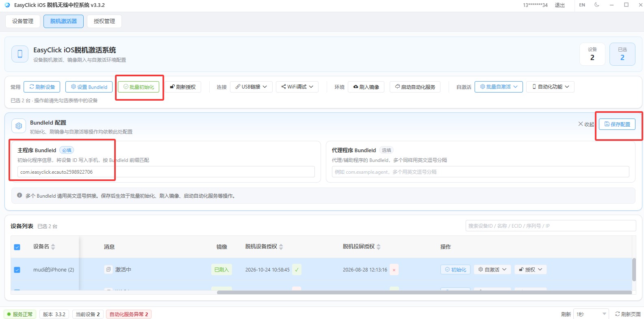Click the 自动化服务异常 2 status badge
The height and width of the screenshot is (319, 644).
point(129,314)
